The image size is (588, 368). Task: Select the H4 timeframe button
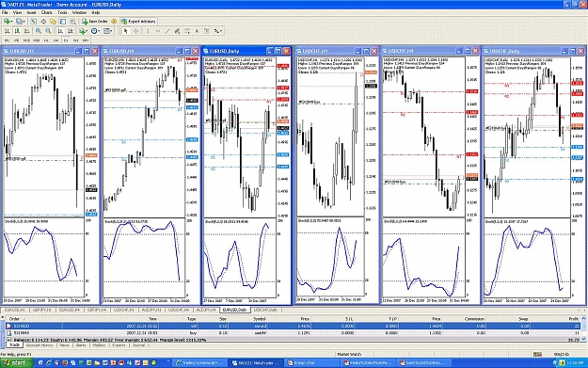pyautogui.click(x=56, y=40)
